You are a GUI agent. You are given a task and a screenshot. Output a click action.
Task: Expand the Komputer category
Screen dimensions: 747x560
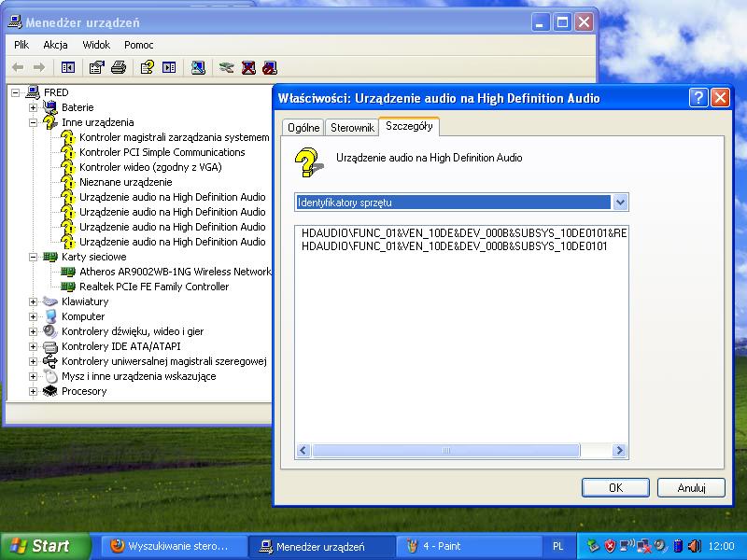tap(33, 316)
